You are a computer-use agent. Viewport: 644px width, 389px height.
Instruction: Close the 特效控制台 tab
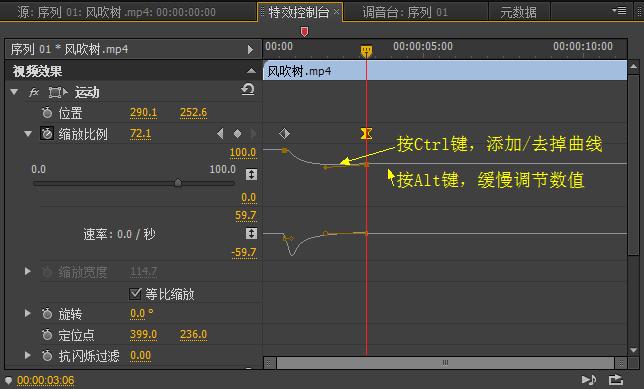point(336,12)
